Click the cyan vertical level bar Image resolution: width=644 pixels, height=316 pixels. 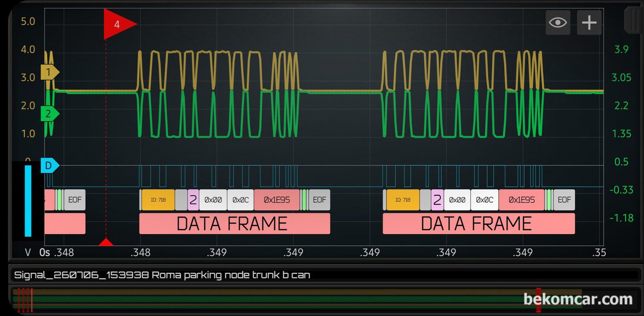tap(28, 201)
